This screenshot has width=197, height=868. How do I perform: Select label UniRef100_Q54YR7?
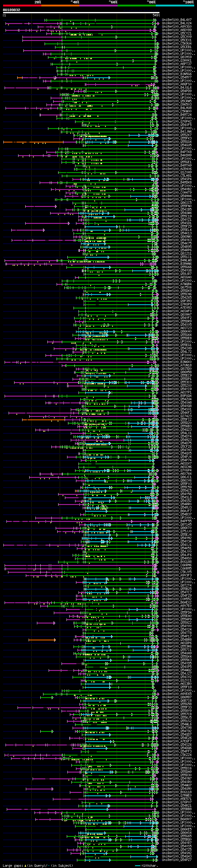(x=177, y=843)
